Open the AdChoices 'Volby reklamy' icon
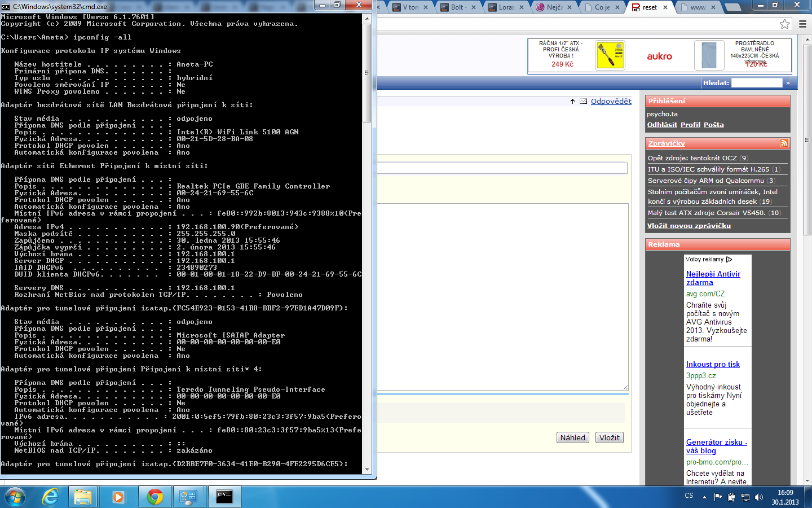812x508 pixels. tap(729, 260)
